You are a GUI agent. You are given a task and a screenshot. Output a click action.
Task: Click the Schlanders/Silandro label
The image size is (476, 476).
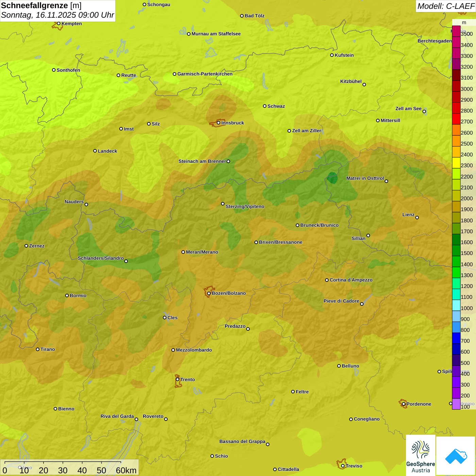(x=101, y=258)
